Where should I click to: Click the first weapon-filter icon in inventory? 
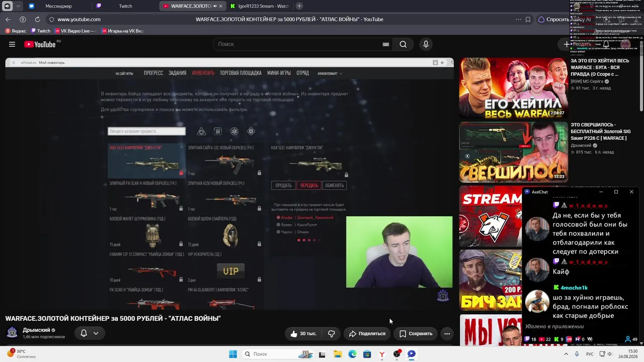coord(201,131)
